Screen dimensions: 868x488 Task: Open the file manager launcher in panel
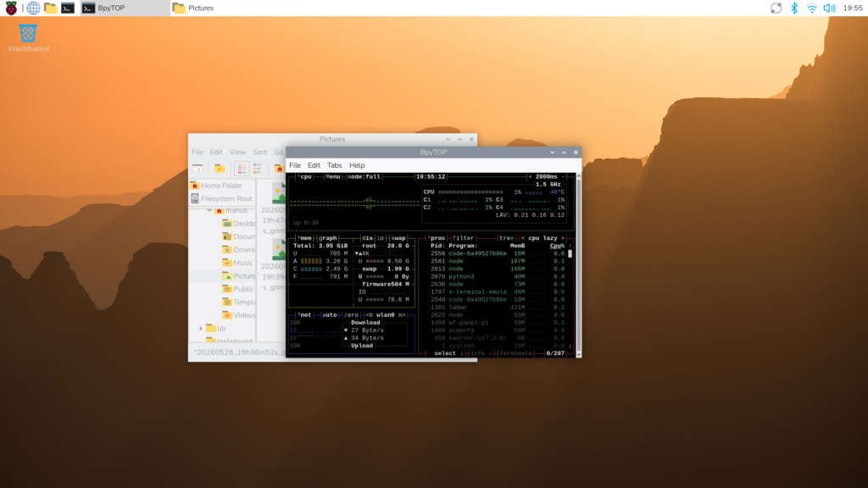[50, 8]
